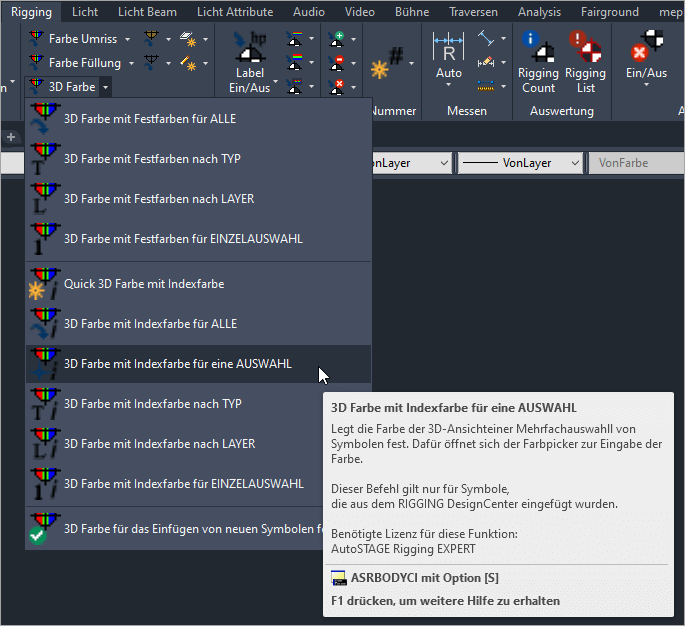Collapse the 3D Farbe dropdown arrow
This screenshot has width=685, height=626.
click(105, 87)
